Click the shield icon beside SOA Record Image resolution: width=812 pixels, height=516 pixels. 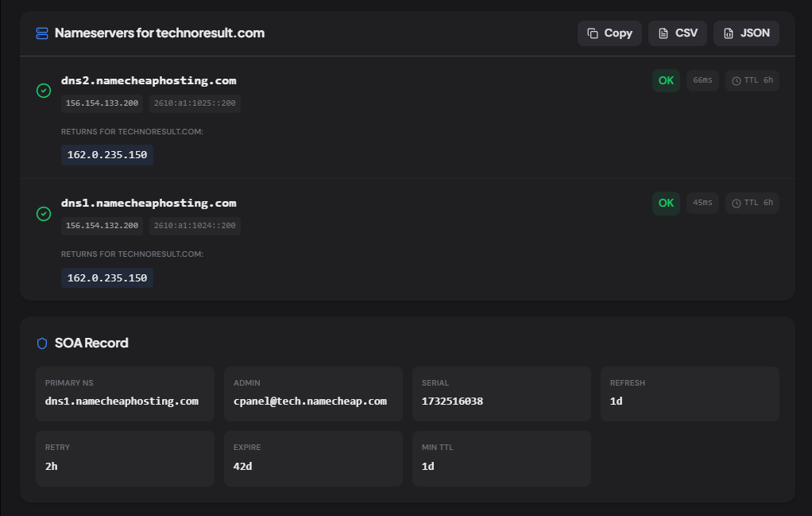(x=42, y=343)
